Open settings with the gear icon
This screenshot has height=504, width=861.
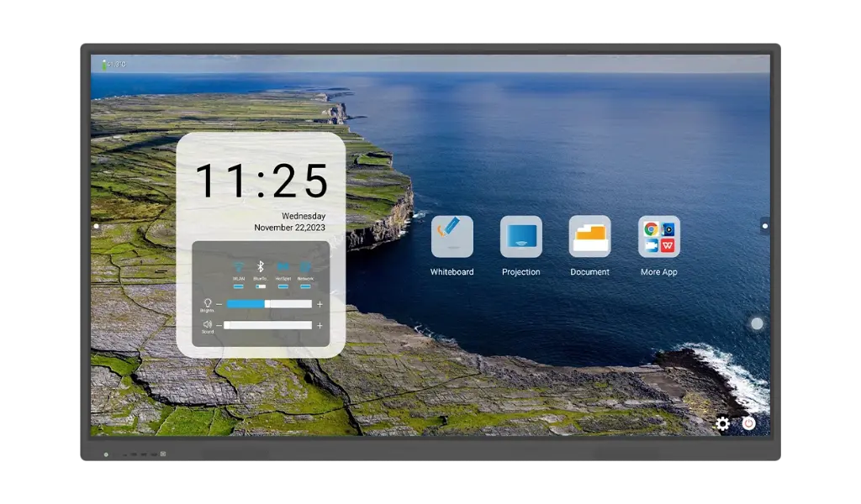tap(722, 423)
